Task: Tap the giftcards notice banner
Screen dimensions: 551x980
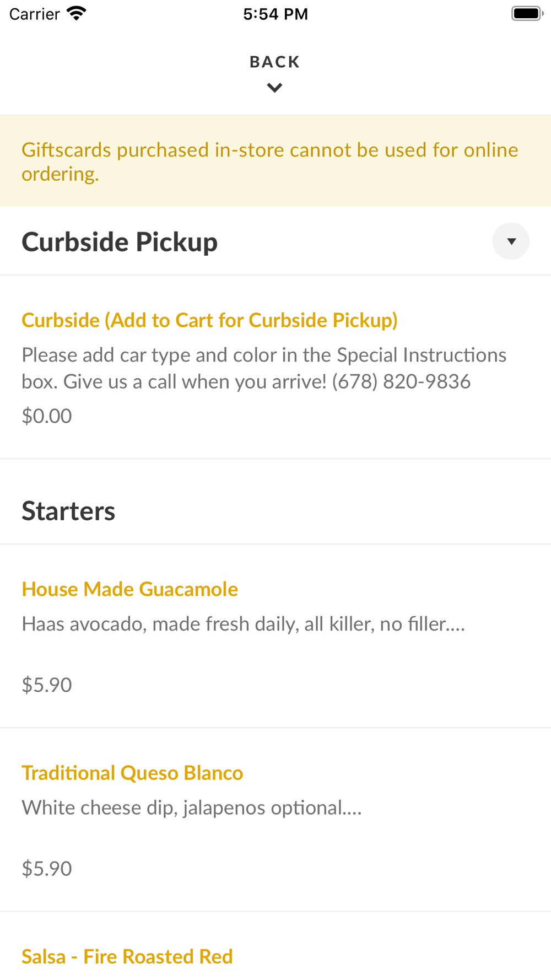Action: click(275, 161)
